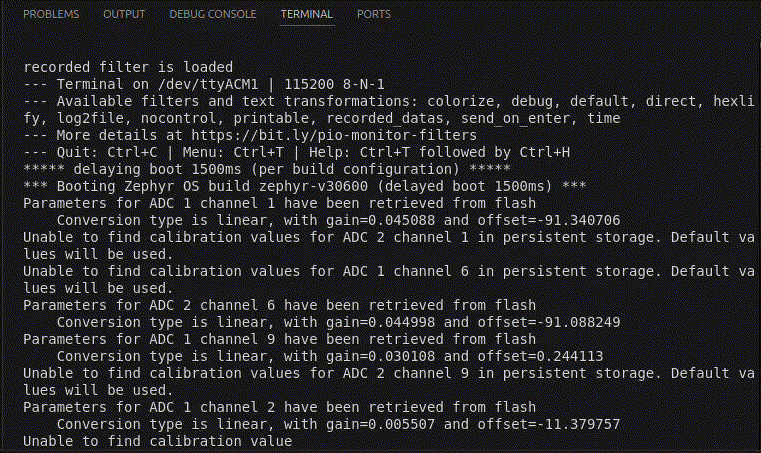Screen dimensions: 761x453
Task: Click 'Parameters for ADC 1 channel 2' line
Action: (x=280, y=407)
